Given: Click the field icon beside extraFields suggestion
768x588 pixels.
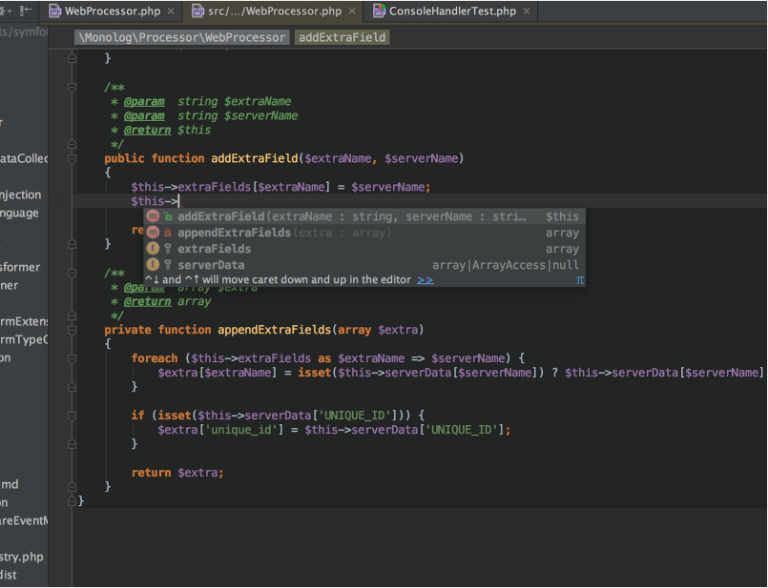Looking at the screenshot, I should click(153, 248).
